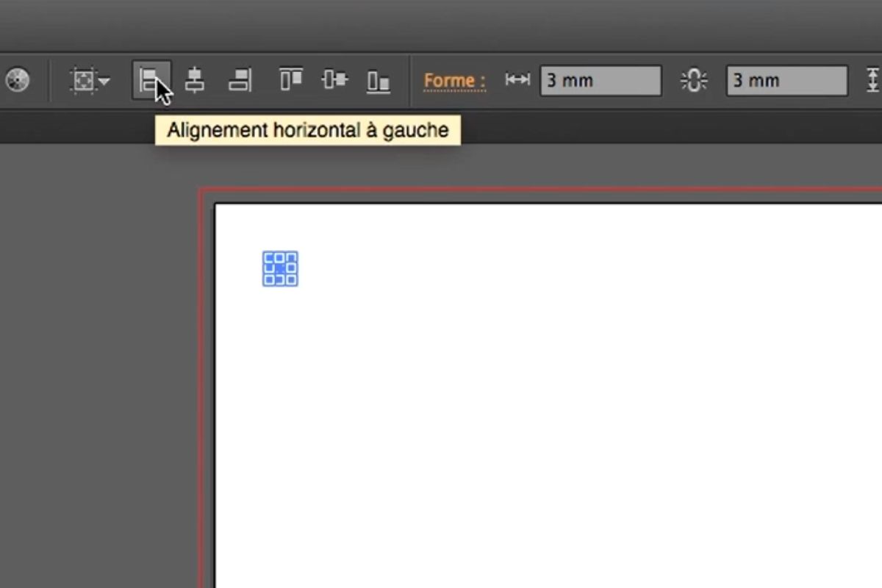Click the shape height arrows icon
The height and width of the screenshot is (588, 882).
pyautogui.click(x=873, y=81)
